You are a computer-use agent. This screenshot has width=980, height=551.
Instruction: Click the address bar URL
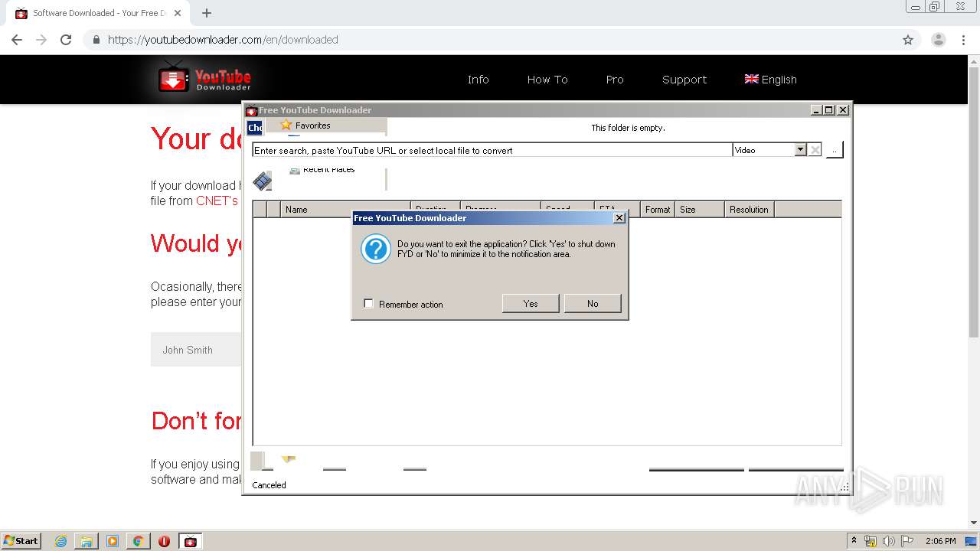tap(223, 40)
